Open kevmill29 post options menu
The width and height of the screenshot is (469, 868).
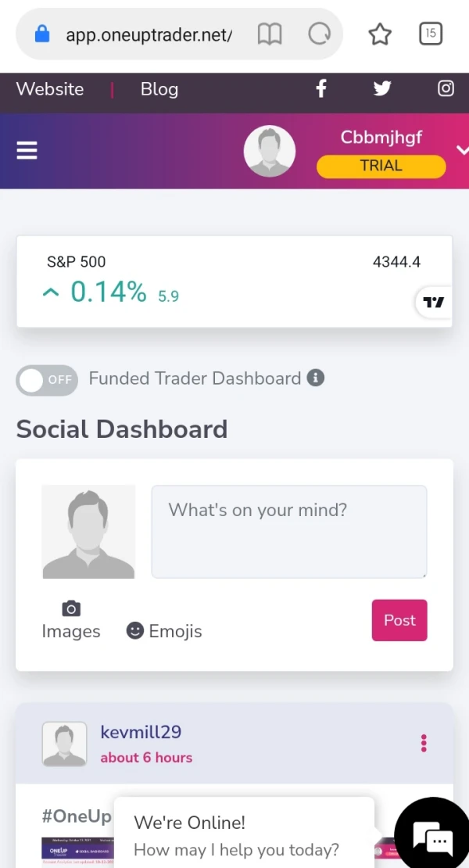(x=424, y=743)
